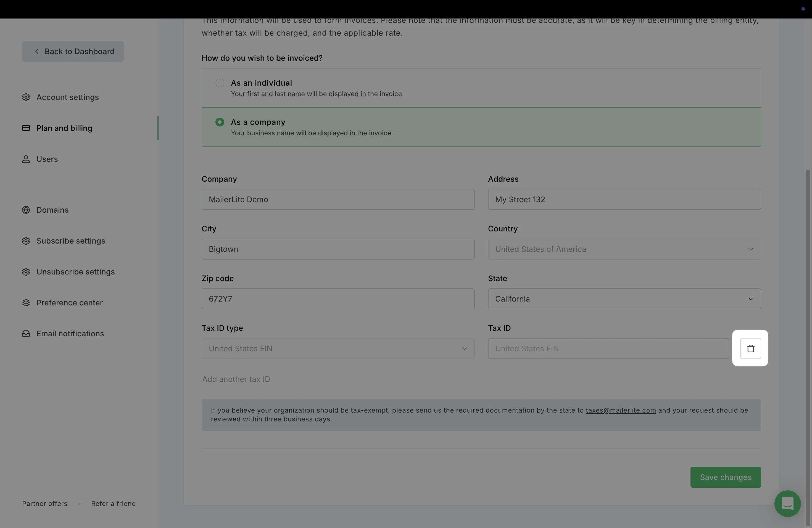Click the Users person icon
Image resolution: width=812 pixels, height=528 pixels.
pyautogui.click(x=26, y=159)
